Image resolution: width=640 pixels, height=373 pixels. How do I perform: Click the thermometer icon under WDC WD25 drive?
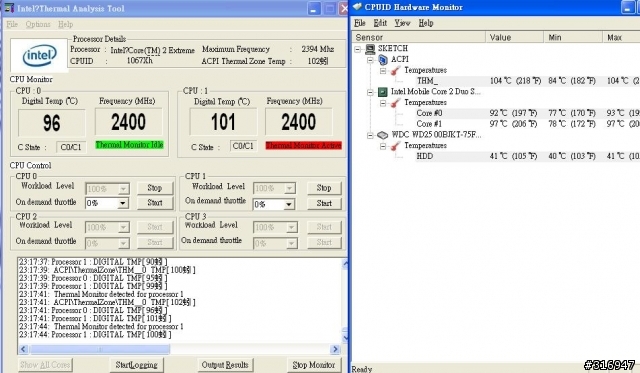(395, 146)
